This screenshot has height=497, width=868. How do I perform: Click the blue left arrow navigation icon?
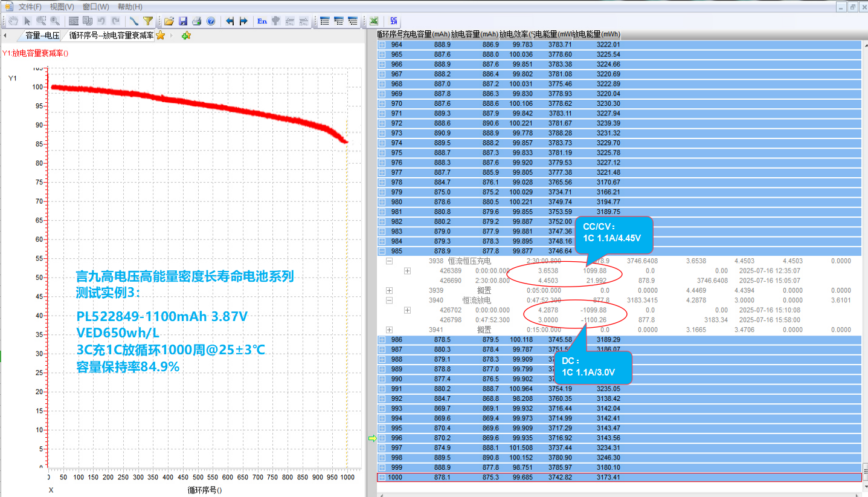pyautogui.click(x=230, y=21)
